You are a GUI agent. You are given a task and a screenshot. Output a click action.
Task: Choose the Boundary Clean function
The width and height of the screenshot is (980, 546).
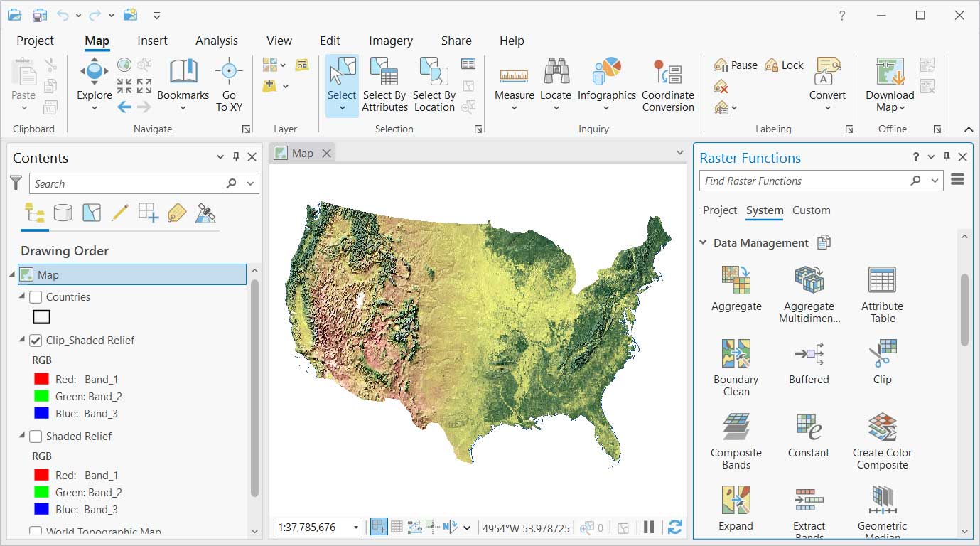(x=736, y=368)
